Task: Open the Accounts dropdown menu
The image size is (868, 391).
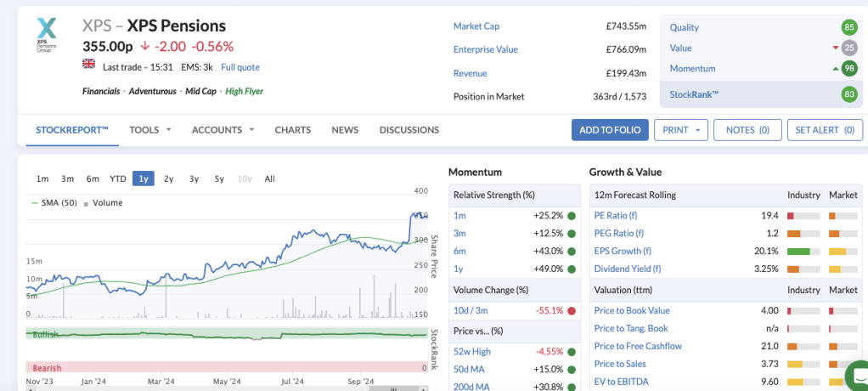Action: coord(223,130)
